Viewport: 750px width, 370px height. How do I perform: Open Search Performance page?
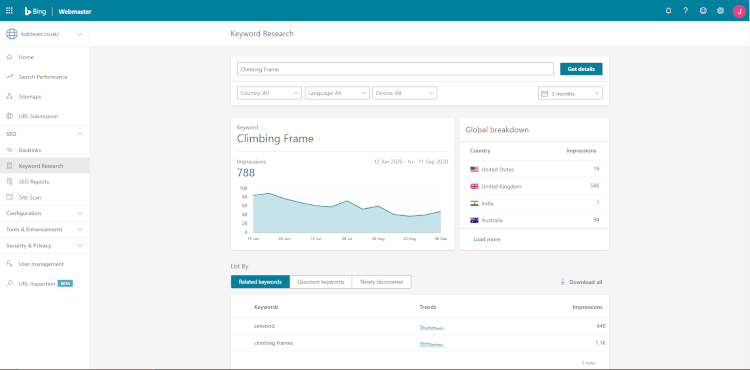[x=44, y=76]
